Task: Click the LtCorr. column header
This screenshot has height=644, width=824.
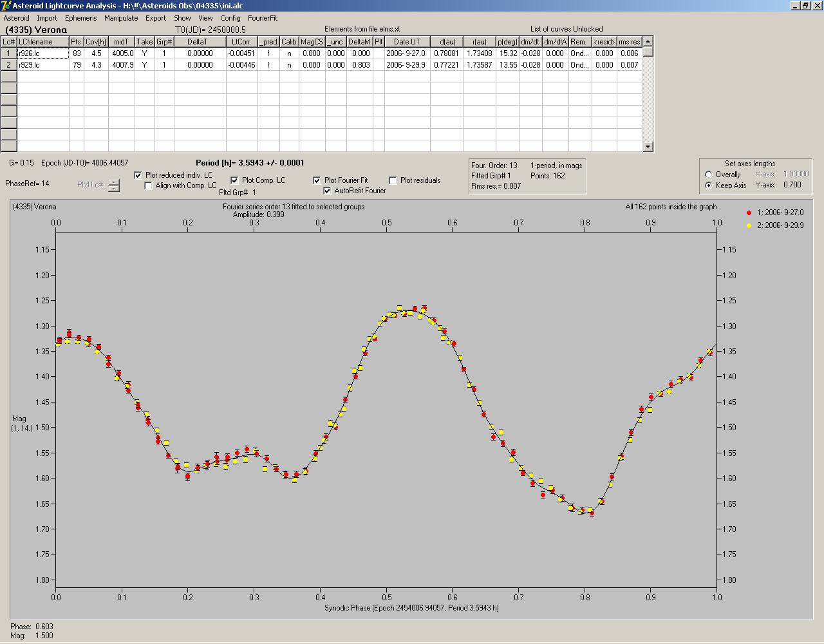Action: click(242, 42)
